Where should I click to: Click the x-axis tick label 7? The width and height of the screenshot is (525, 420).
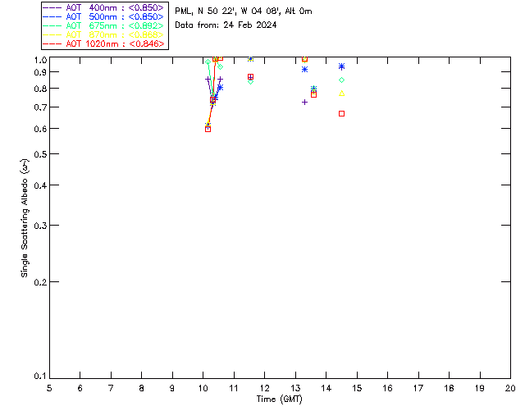pos(111,388)
